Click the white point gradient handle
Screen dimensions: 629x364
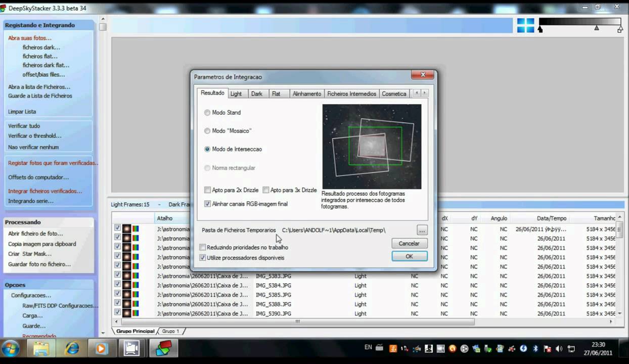[x=620, y=29]
